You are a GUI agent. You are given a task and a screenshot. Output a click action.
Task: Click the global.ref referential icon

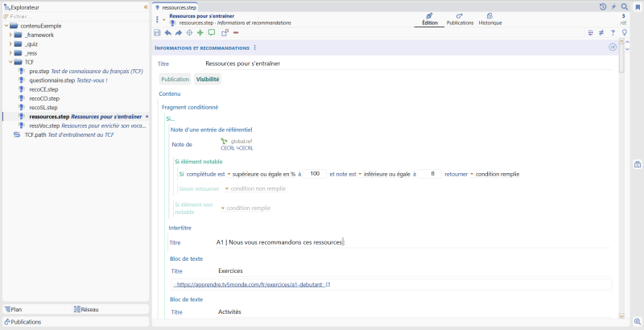pos(224,141)
